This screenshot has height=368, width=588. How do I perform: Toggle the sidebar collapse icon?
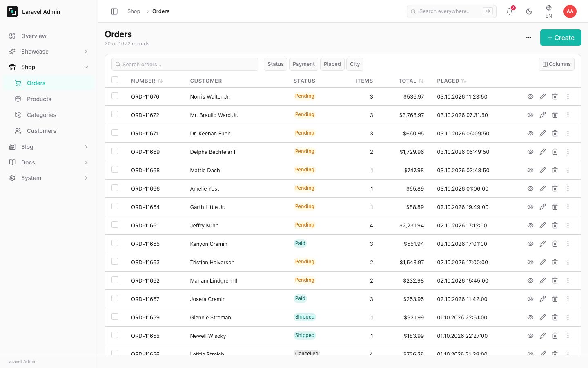click(x=114, y=11)
